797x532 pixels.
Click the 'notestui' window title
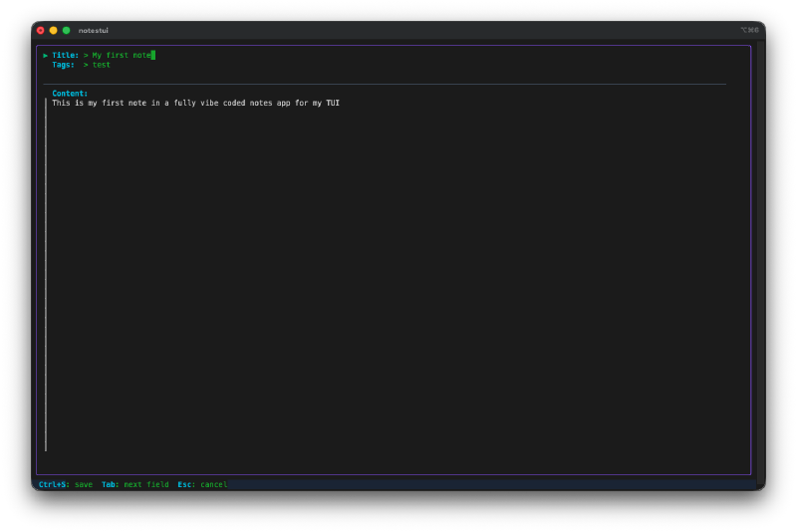pos(94,30)
